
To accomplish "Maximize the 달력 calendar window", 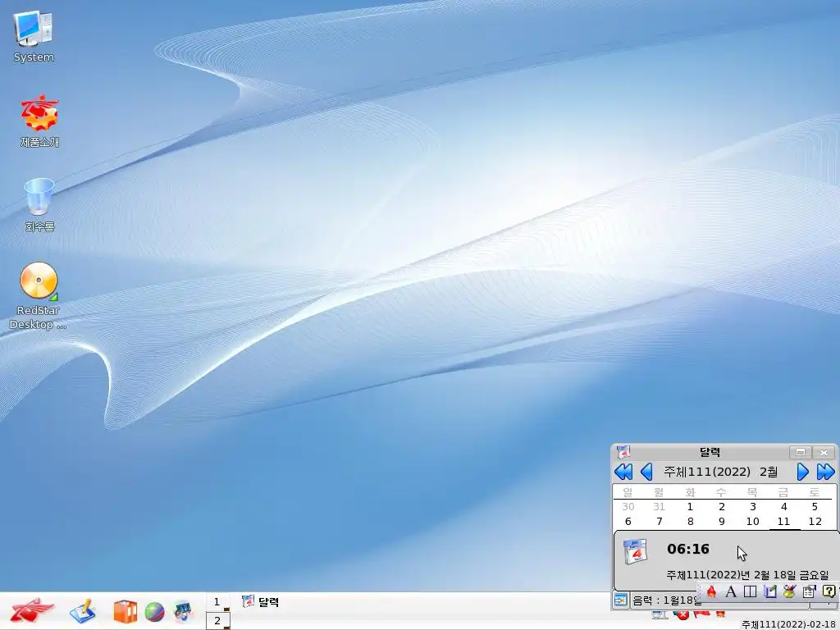I will 801,453.
